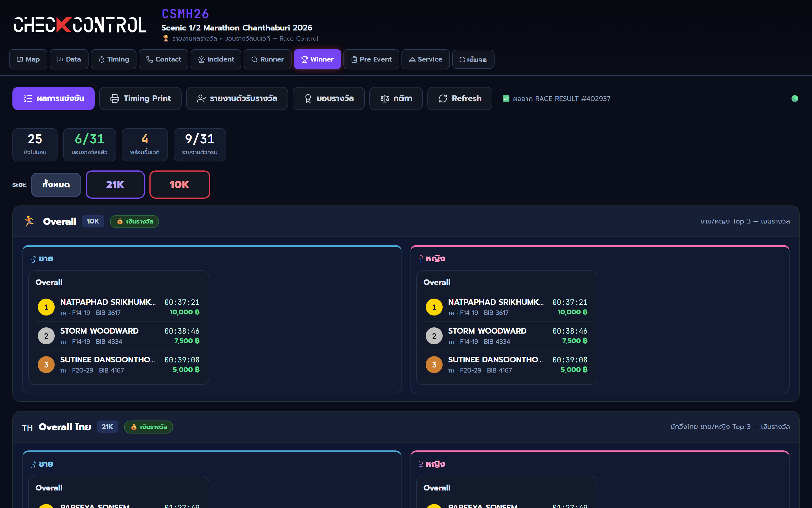
Task: Click the CheckControl logo
Action: pyautogui.click(x=80, y=25)
